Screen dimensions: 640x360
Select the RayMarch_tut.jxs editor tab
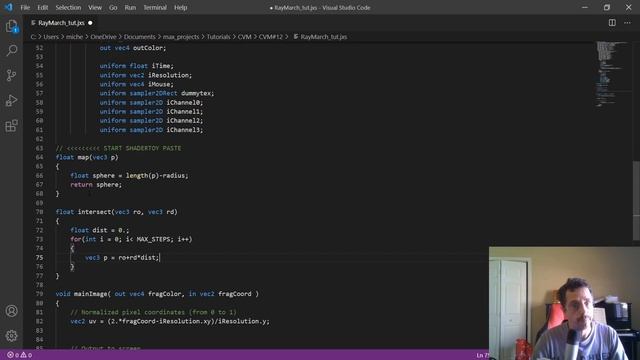coord(61,23)
